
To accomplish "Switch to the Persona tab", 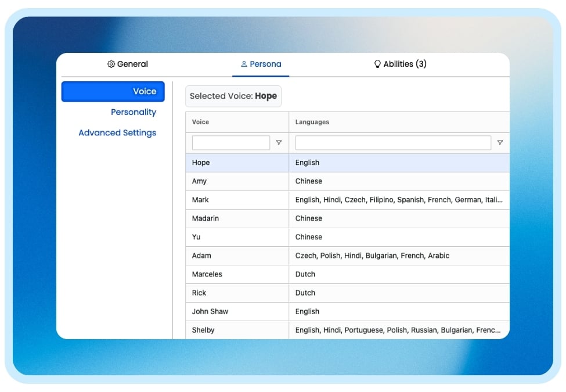I will click(x=261, y=64).
